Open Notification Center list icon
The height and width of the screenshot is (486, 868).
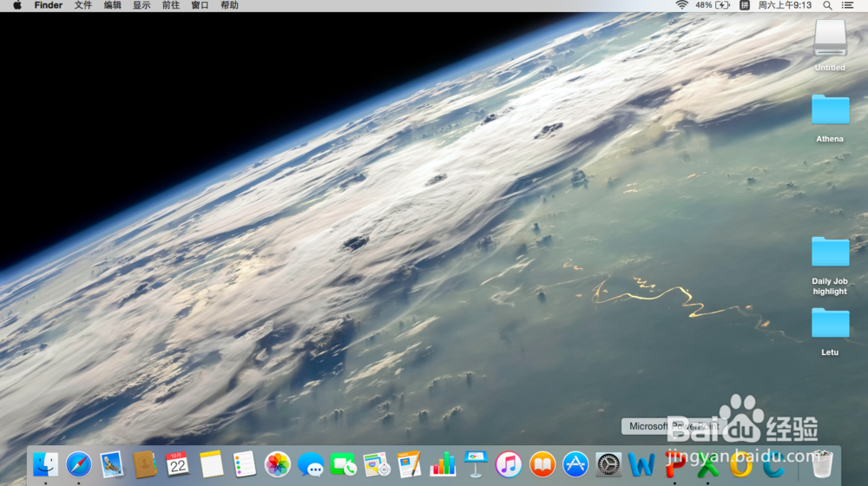pyautogui.click(x=847, y=5)
